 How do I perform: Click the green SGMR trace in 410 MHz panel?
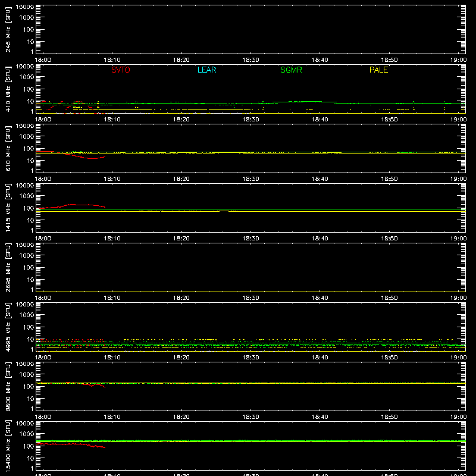[250, 103]
